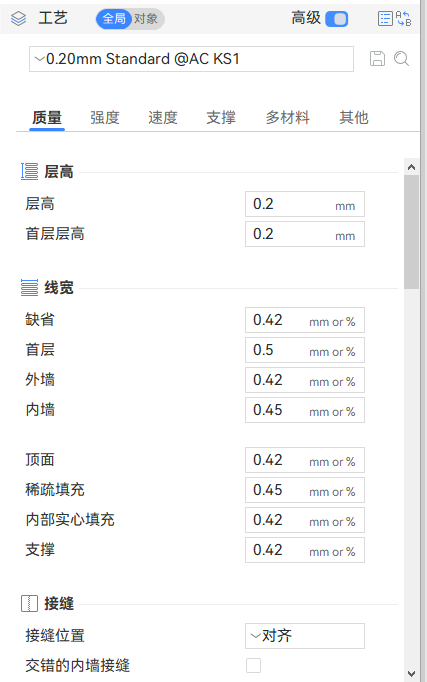Click the save preset icon
Image resolution: width=427 pixels, height=682 pixels.
click(x=377, y=59)
